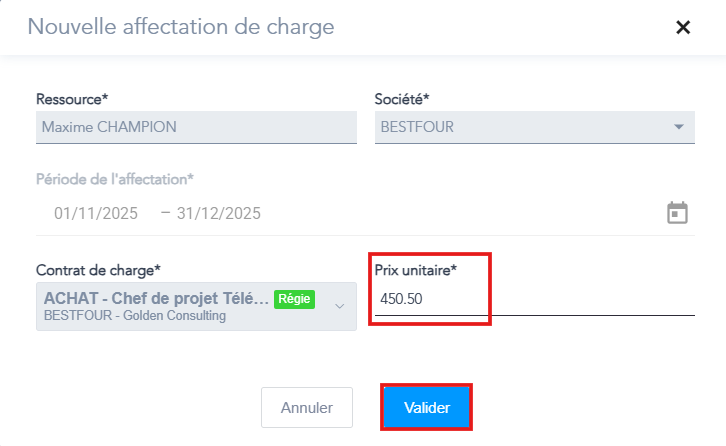
Task: Click the BESTFOUR - Golden Consulting subtitle
Action: (135, 316)
